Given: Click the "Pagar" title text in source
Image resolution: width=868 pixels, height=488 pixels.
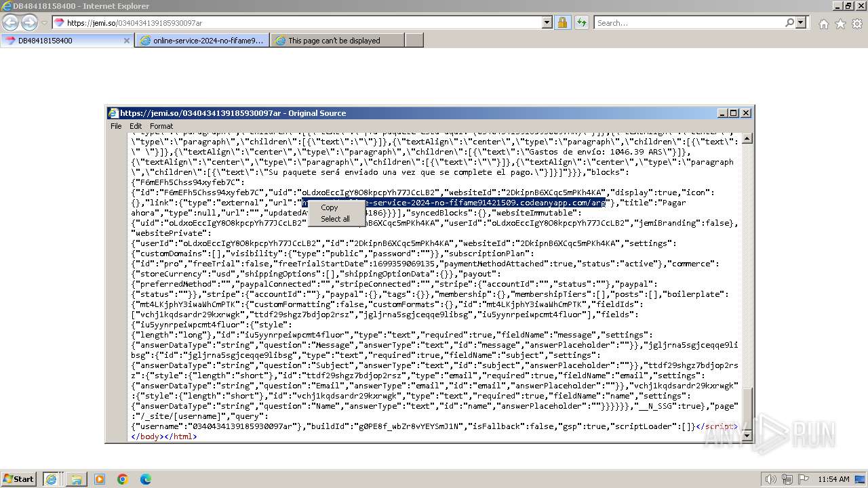Looking at the screenshot, I should pos(673,203).
